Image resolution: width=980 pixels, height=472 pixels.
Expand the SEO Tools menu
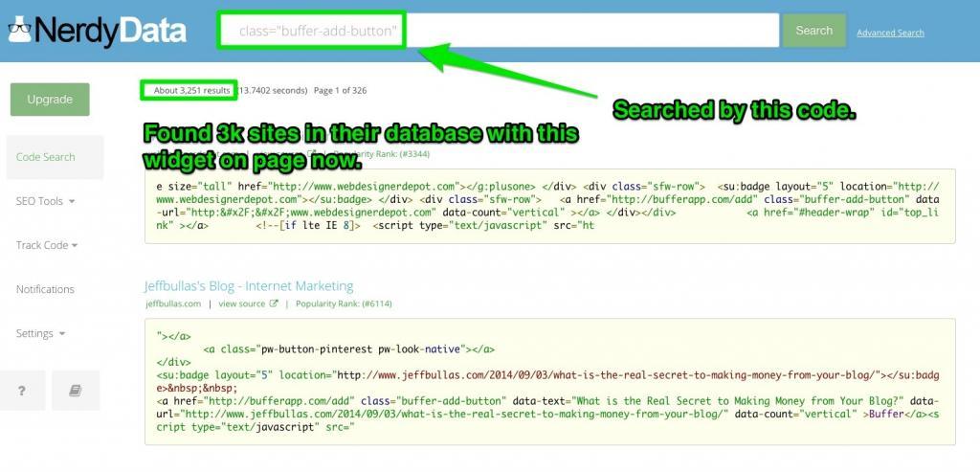[x=46, y=201]
